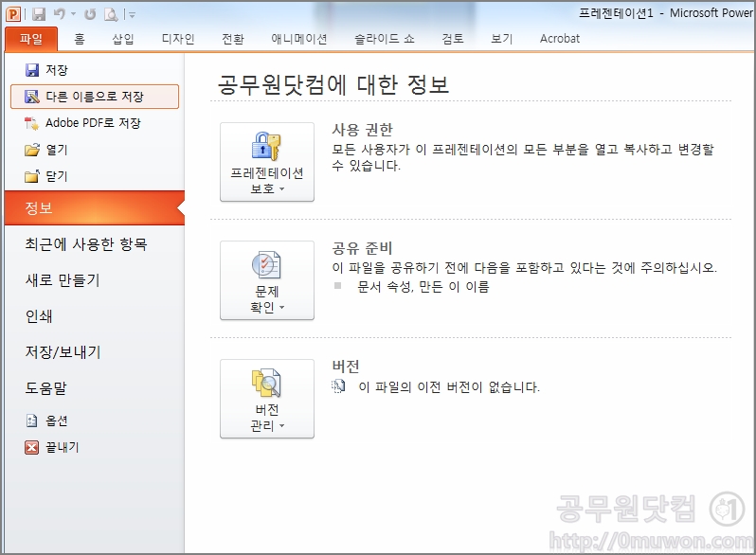Switch to the 애니메이션 ribbon tab
This screenshot has height=555, width=756.
pyautogui.click(x=299, y=39)
